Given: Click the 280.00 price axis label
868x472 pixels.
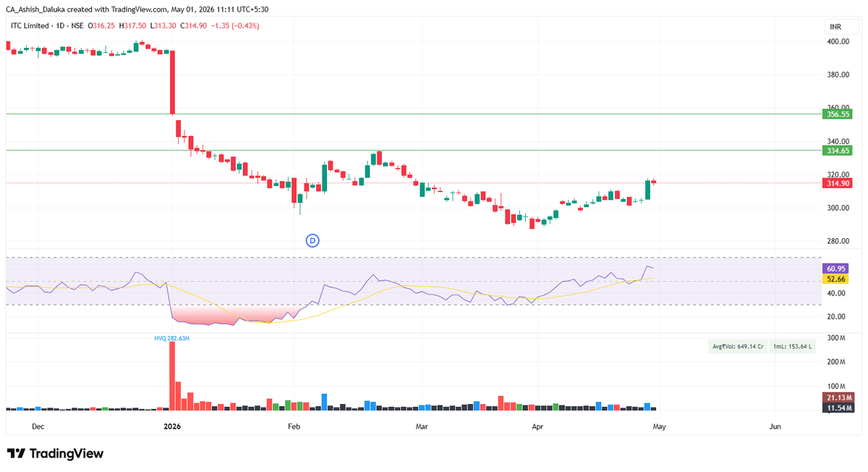Looking at the screenshot, I should 839,241.
